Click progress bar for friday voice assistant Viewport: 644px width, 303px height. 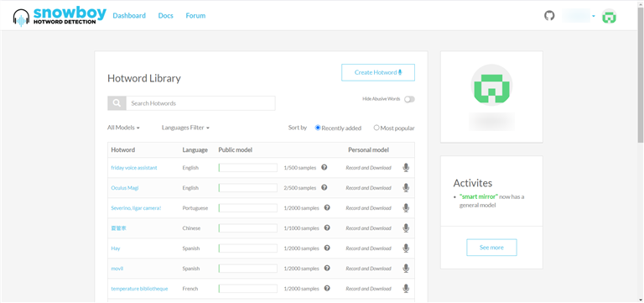coord(248,168)
